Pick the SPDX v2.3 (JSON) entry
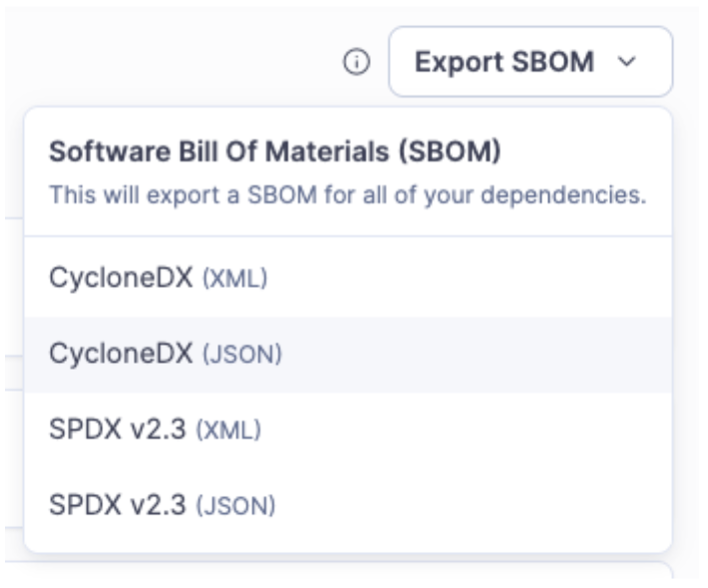708x588 pixels. point(162,505)
